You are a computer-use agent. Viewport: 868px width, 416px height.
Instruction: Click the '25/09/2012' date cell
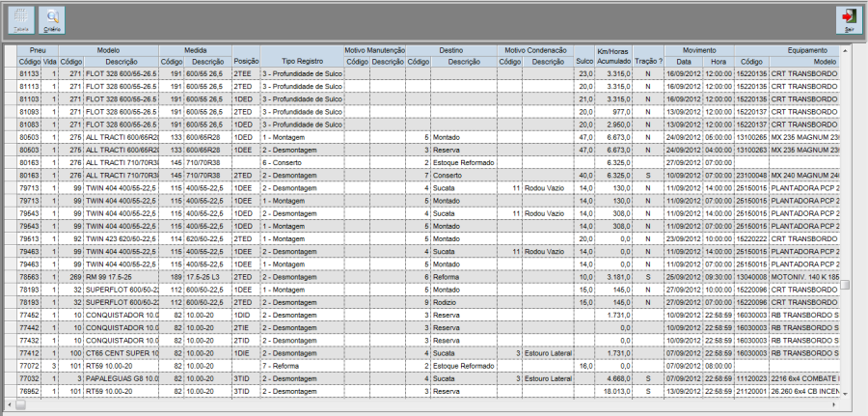(x=684, y=278)
